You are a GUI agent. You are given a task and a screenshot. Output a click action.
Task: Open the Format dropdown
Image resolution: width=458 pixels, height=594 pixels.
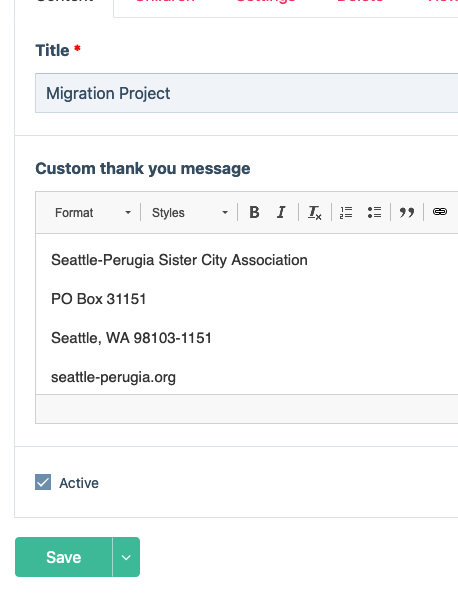(x=92, y=213)
